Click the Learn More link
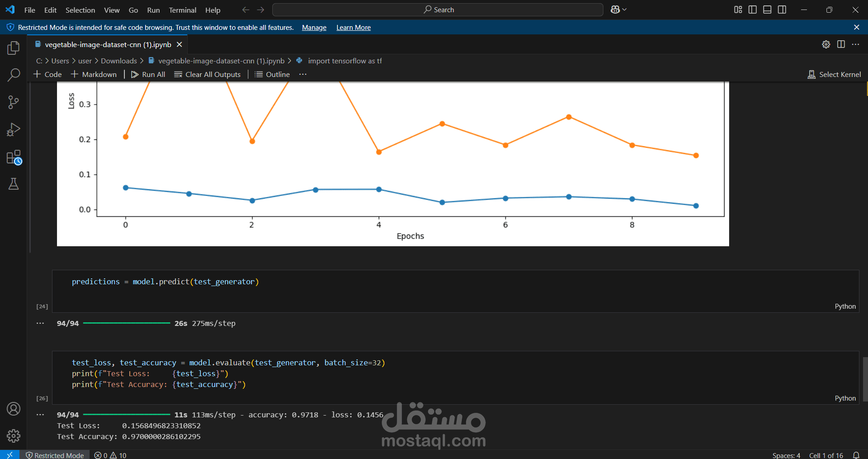The image size is (868, 459). pos(354,28)
